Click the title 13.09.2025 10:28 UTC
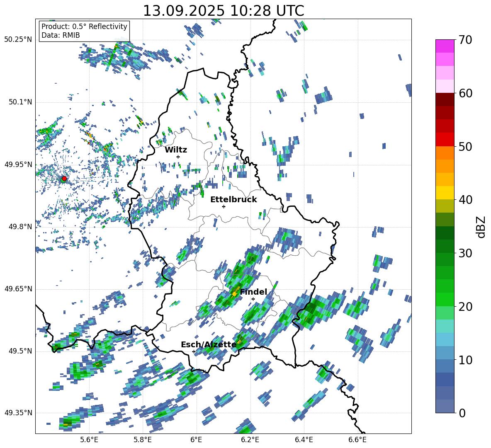This screenshot has width=491, height=448. (x=224, y=11)
